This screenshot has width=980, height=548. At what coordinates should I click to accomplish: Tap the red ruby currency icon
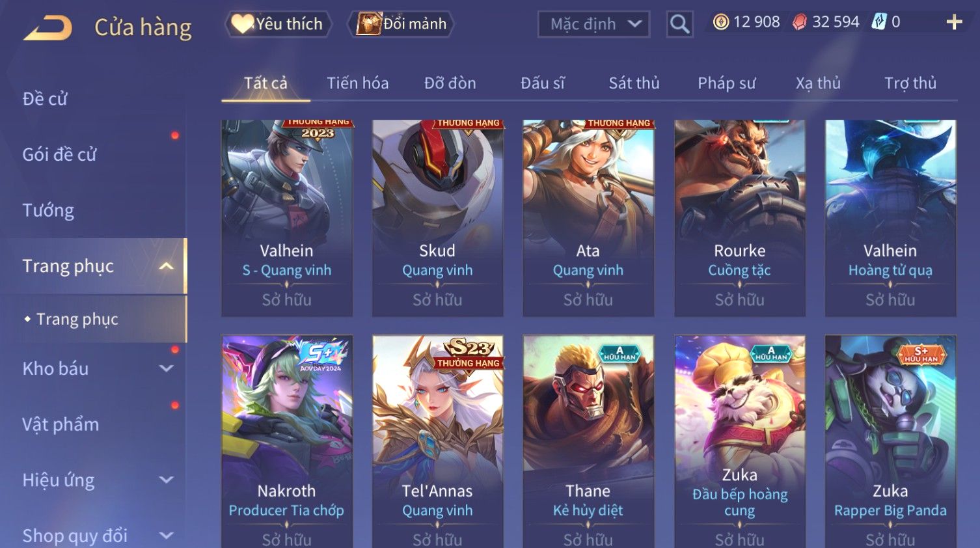[800, 22]
